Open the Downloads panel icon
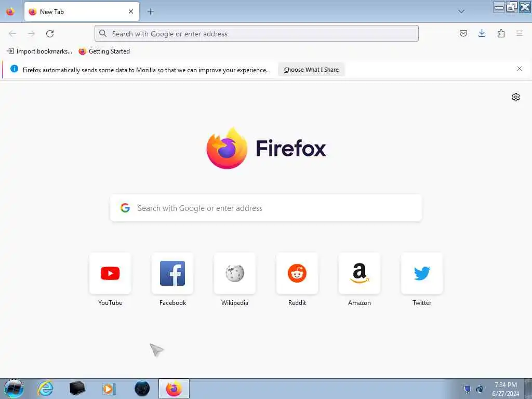This screenshot has width=532, height=399. coord(482,33)
